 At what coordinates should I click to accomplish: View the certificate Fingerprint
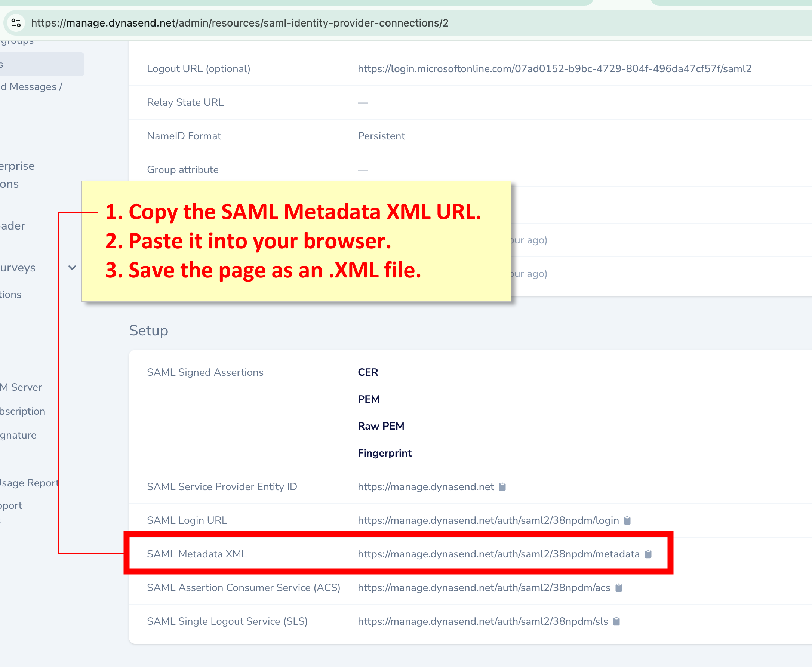pyautogui.click(x=384, y=453)
